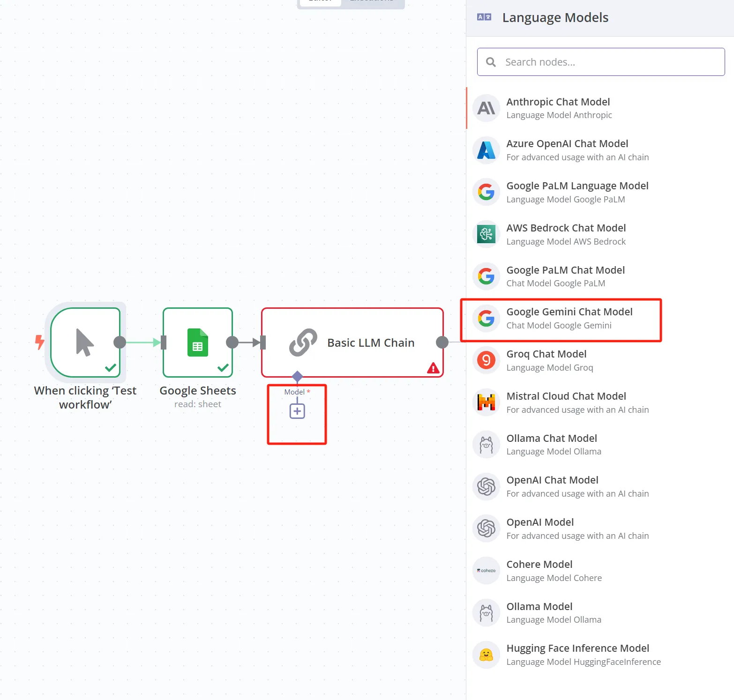The width and height of the screenshot is (734, 700).
Task: Click the Model diamond connector on the chain
Action: click(297, 376)
